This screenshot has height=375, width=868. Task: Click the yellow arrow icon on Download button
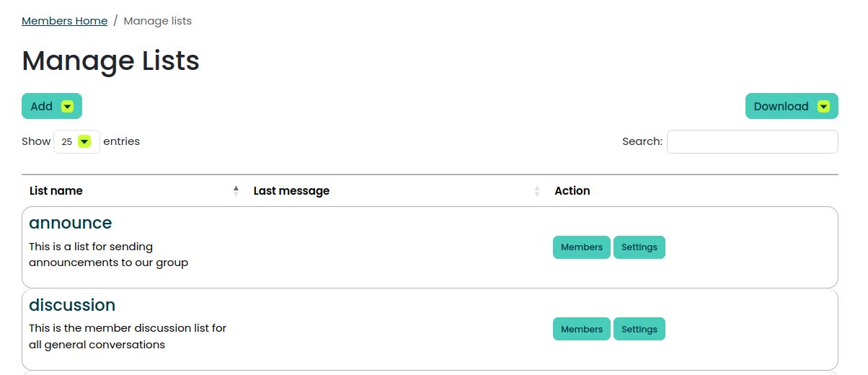pyautogui.click(x=823, y=107)
